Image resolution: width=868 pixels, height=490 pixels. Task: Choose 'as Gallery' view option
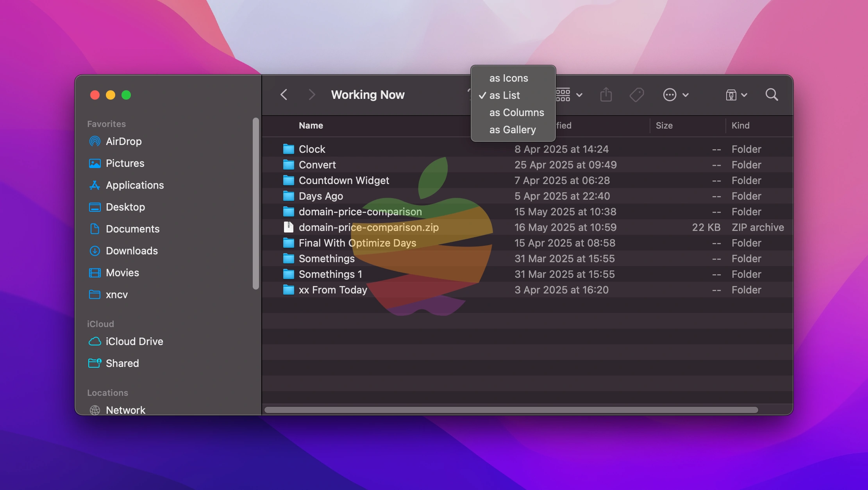[513, 130]
